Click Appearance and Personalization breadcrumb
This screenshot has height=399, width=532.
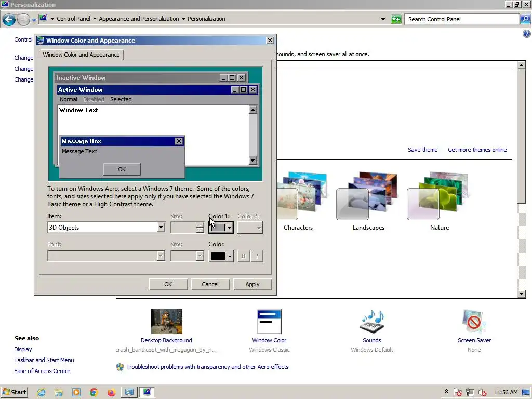pos(139,19)
